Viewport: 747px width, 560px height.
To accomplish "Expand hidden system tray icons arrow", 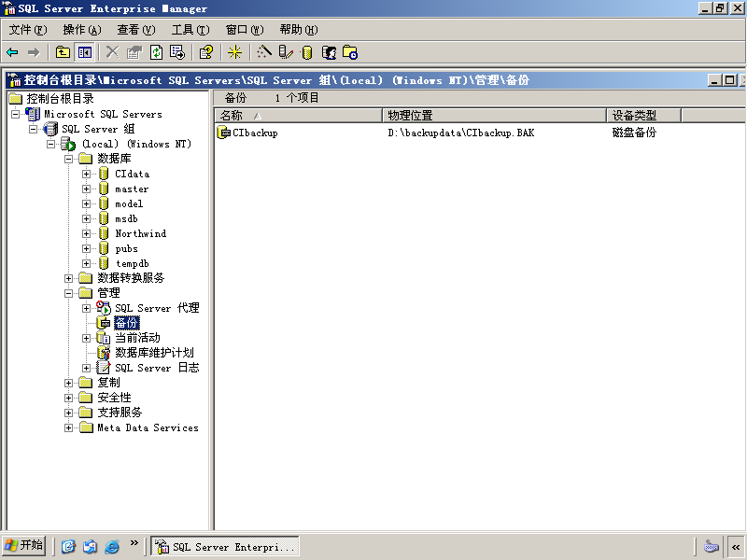I will pos(736,547).
